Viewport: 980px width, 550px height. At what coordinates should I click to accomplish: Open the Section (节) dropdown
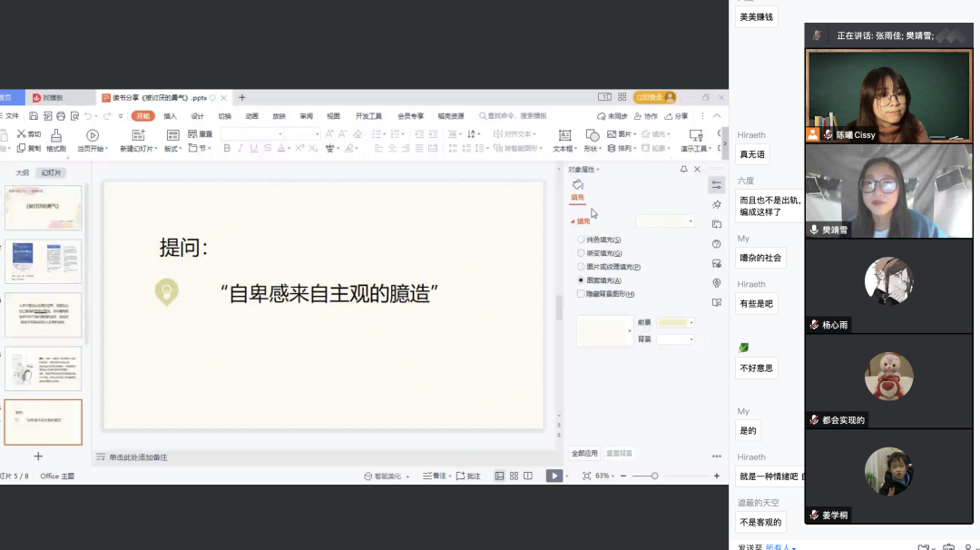tap(199, 148)
